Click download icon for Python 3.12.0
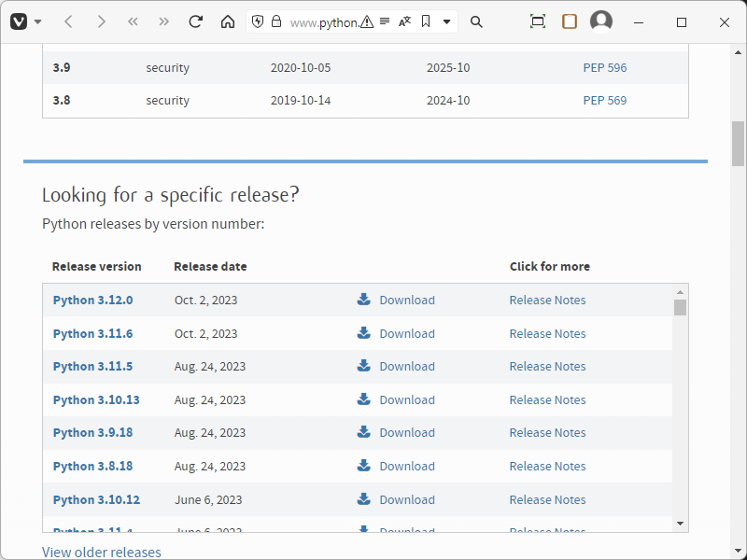747x560 pixels. pyautogui.click(x=364, y=299)
